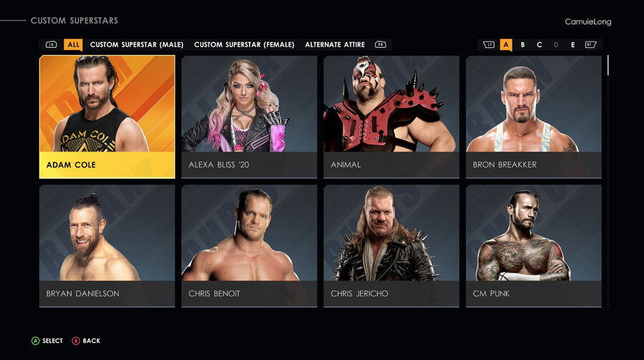Click the red B Back icon

(x=76, y=341)
